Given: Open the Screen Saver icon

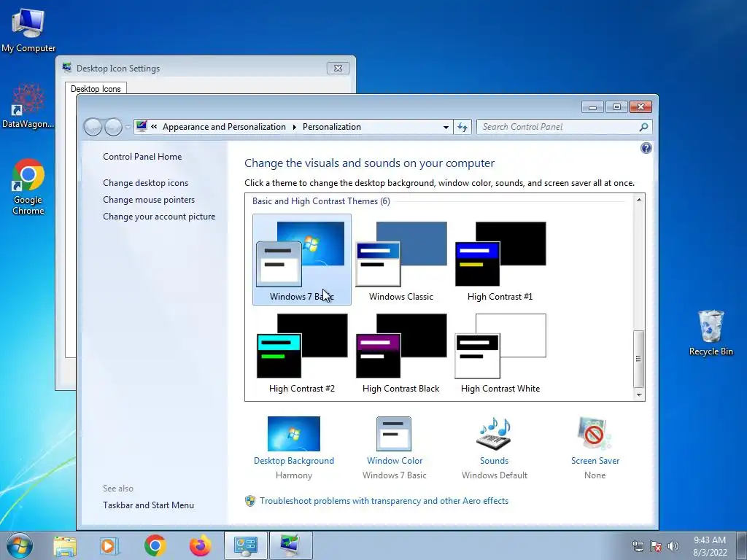Looking at the screenshot, I should [595, 434].
